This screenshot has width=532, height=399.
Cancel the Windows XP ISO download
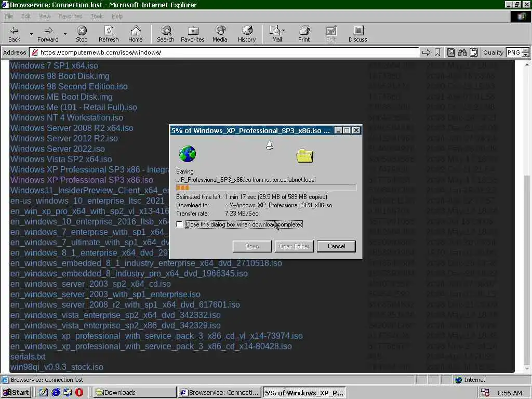336,246
